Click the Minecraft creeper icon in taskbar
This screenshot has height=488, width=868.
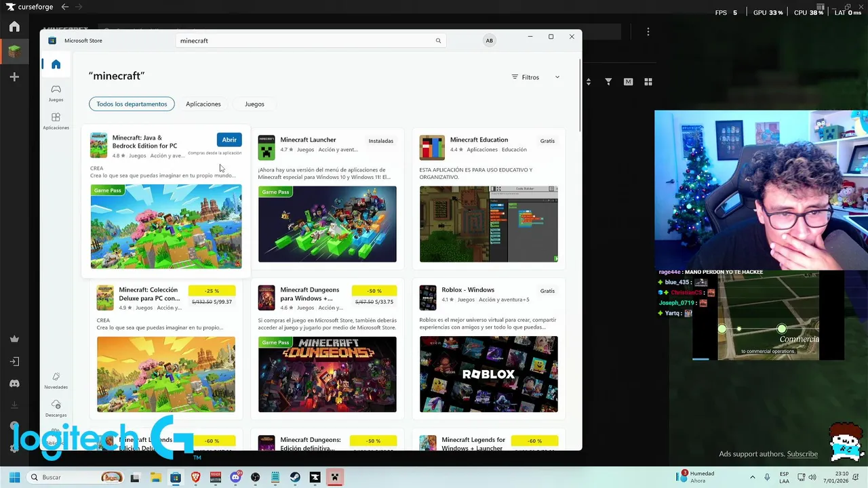tap(334, 477)
